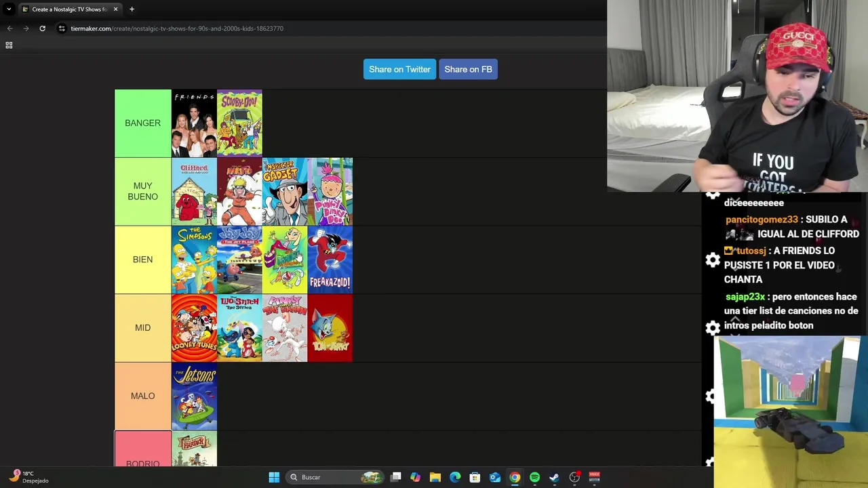Open OBS Studio from the taskbar

pyautogui.click(x=574, y=477)
